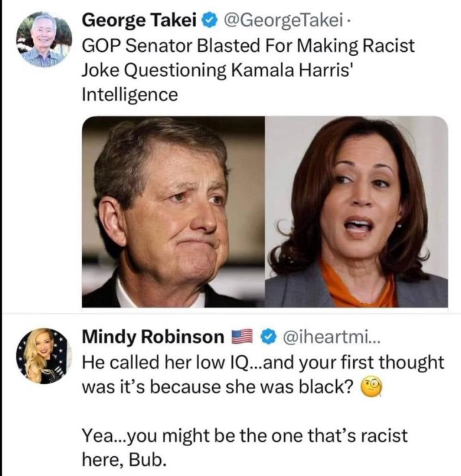
Task: Click the separator dot after @GeorgeTakei
Action: pyautogui.click(x=347, y=22)
